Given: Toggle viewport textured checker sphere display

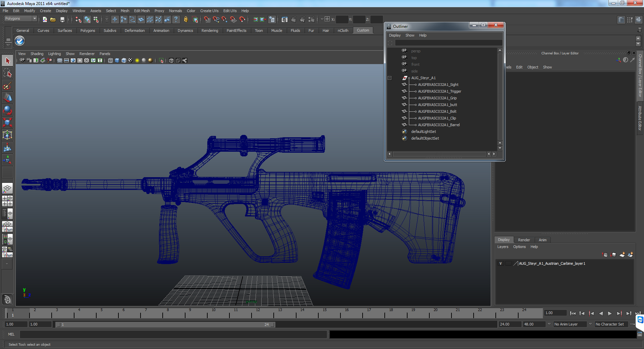Looking at the screenshot, I should (x=130, y=60).
